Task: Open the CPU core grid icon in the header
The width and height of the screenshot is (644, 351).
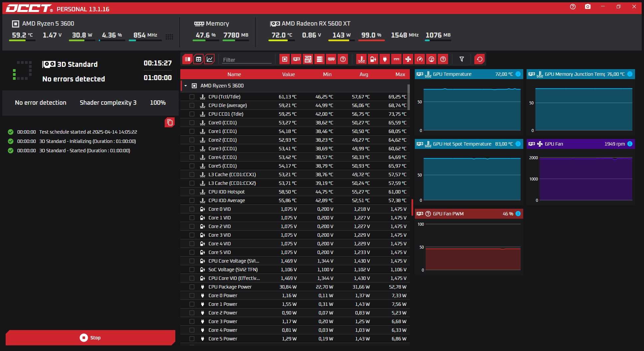Action: point(169,37)
